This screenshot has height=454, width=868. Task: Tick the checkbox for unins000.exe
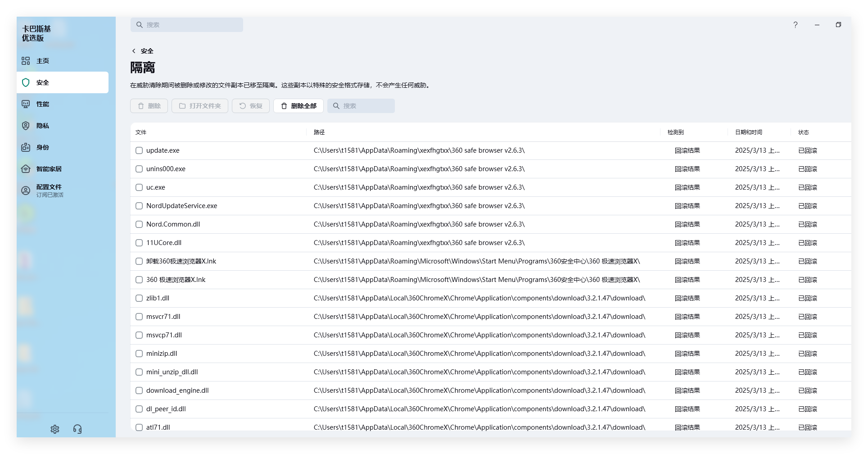tap(139, 169)
